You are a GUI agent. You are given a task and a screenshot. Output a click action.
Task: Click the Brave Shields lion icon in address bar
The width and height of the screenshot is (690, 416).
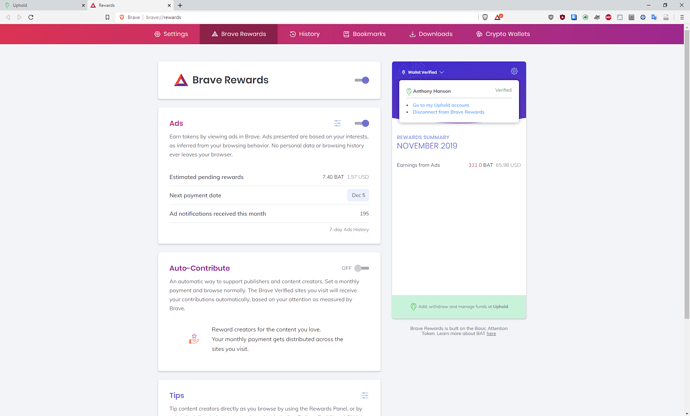point(485,17)
